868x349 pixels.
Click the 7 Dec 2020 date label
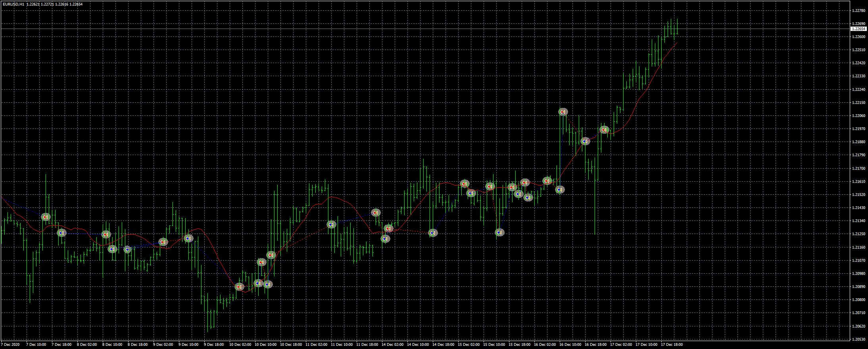point(10,345)
